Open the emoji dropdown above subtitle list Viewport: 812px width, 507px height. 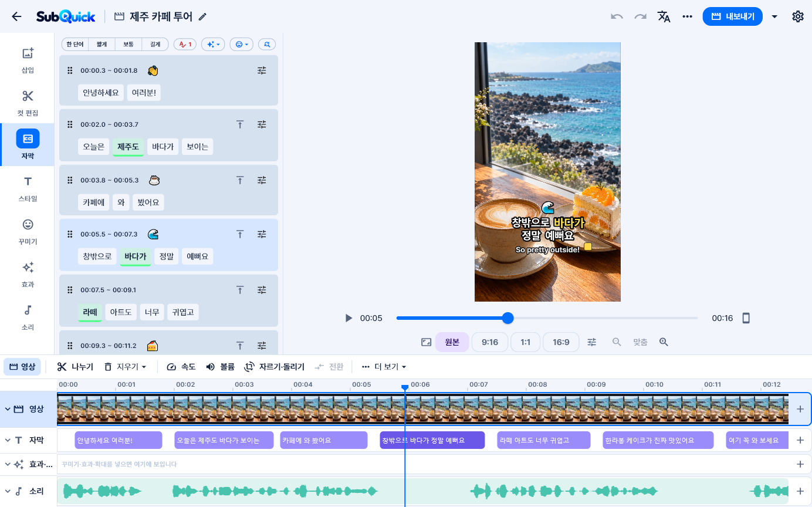tap(241, 44)
